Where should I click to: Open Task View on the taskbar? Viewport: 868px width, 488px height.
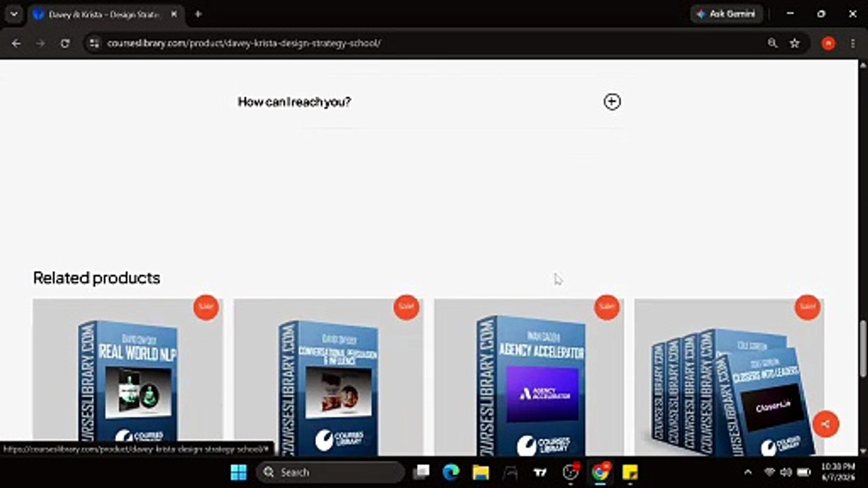coord(422,472)
